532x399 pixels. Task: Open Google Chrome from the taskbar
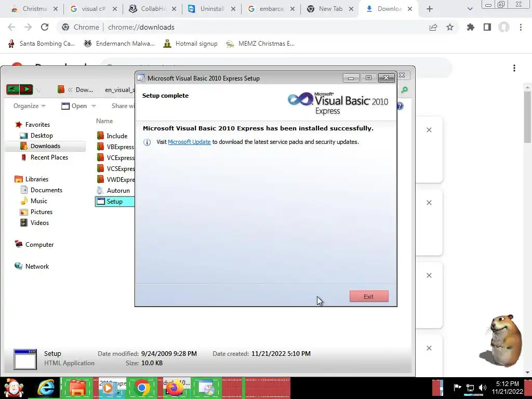141,388
